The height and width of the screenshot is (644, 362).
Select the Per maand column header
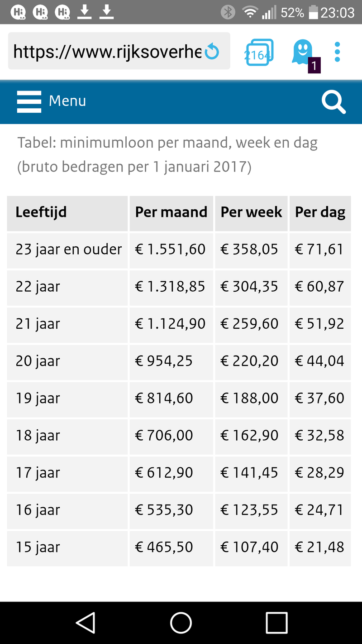point(171,212)
